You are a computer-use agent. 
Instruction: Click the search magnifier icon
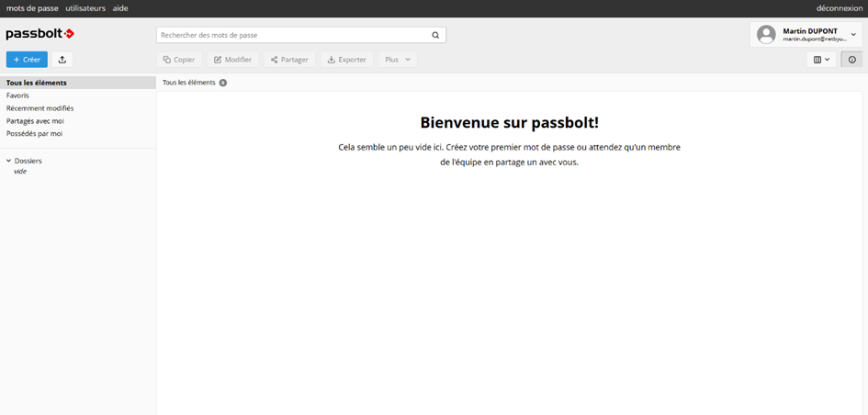pyautogui.click(x=435, y=35)
